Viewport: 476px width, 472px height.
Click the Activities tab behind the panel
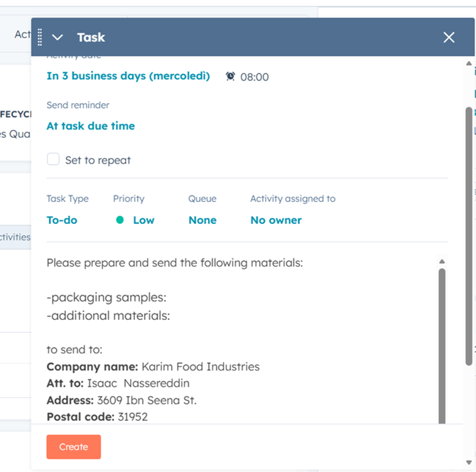(15, 237)
